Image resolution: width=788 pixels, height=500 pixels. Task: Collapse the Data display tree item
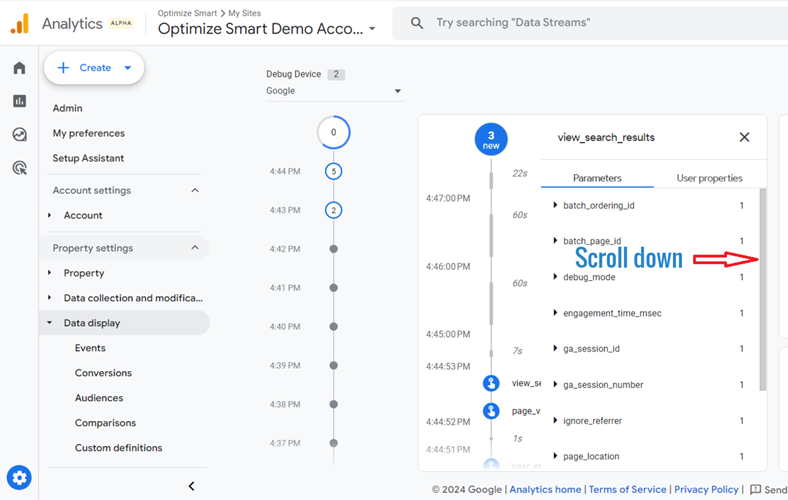(x=49, y=323)
